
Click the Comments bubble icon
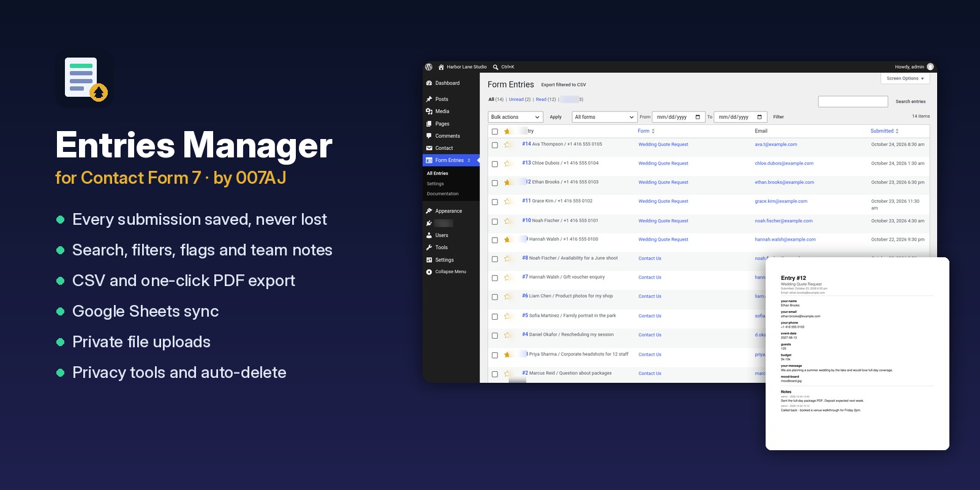[429, 135]
